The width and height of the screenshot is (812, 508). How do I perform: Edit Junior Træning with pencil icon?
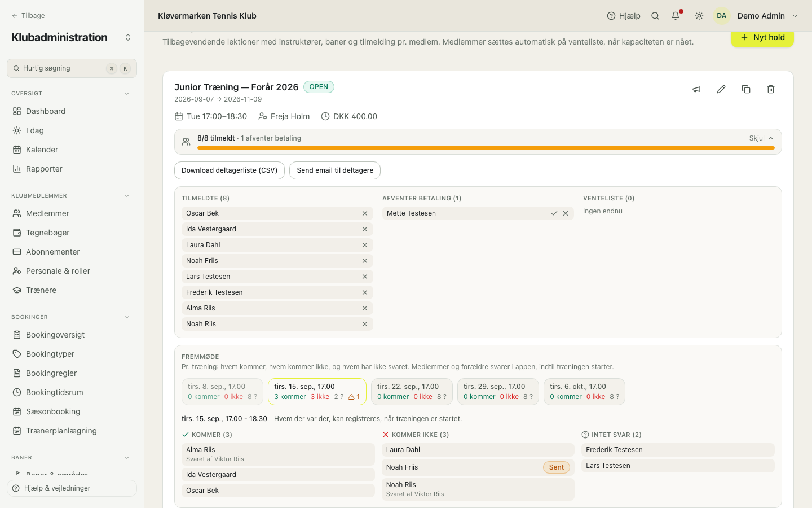point(721,89)
